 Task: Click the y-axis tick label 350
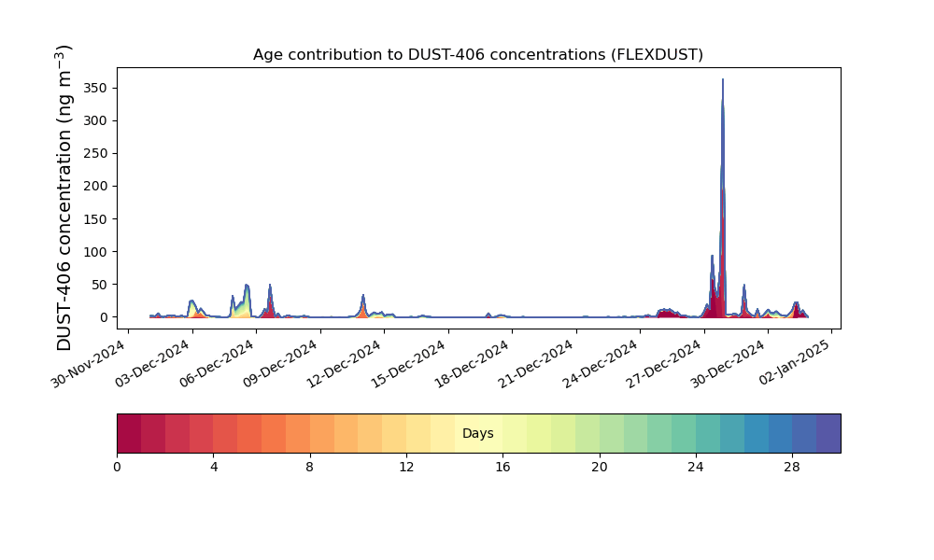point(96,88)
